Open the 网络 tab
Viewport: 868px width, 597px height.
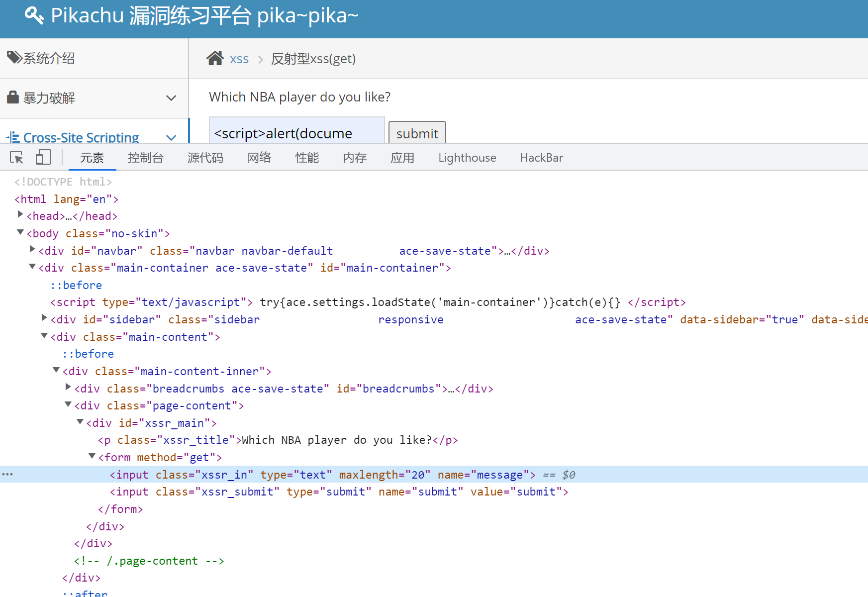(259, 158)
